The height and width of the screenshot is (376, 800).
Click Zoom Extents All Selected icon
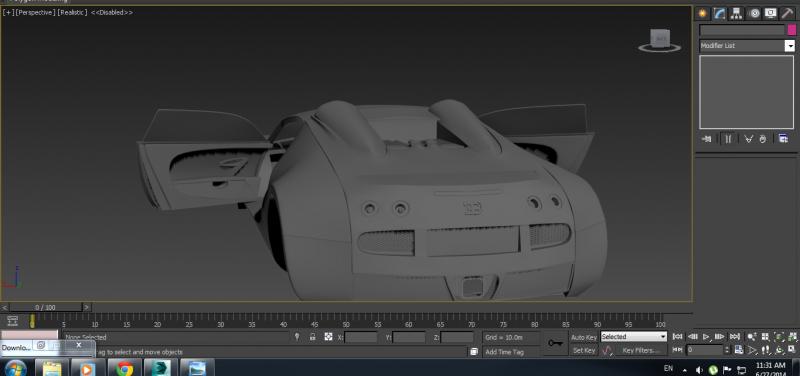(x=792, y=337)
